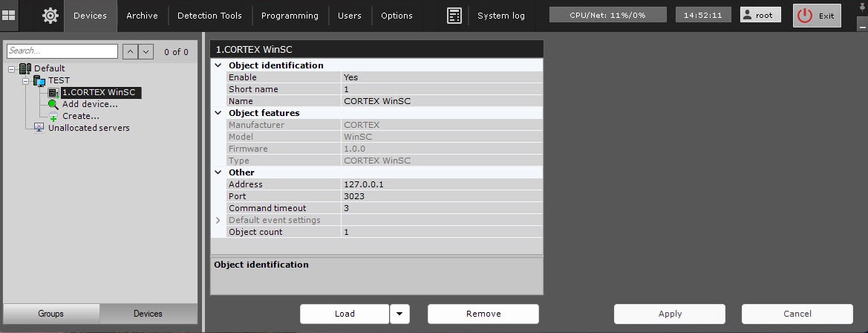Image resolution: width=868 pixels, height=333 pixels.
Task: Click the root user account icon
Action: tap(745, 15)
